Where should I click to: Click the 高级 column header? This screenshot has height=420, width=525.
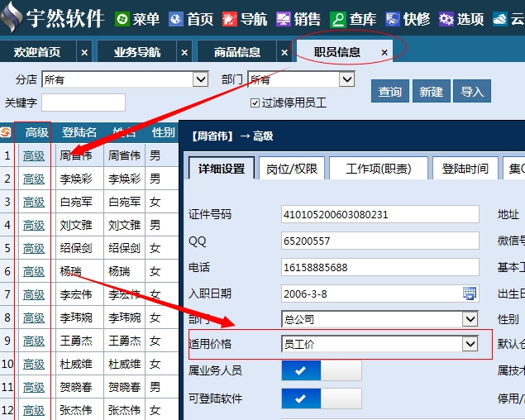37,132
